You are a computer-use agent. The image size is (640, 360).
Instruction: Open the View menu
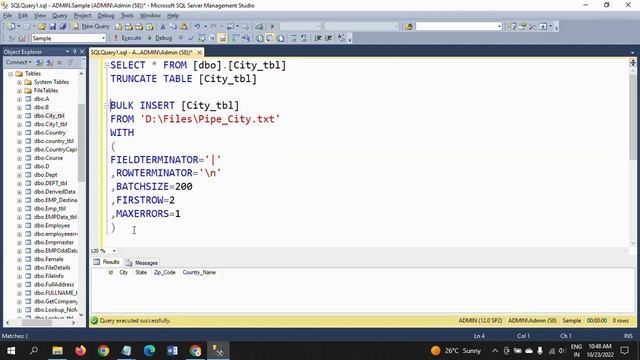tap(40, 16)
